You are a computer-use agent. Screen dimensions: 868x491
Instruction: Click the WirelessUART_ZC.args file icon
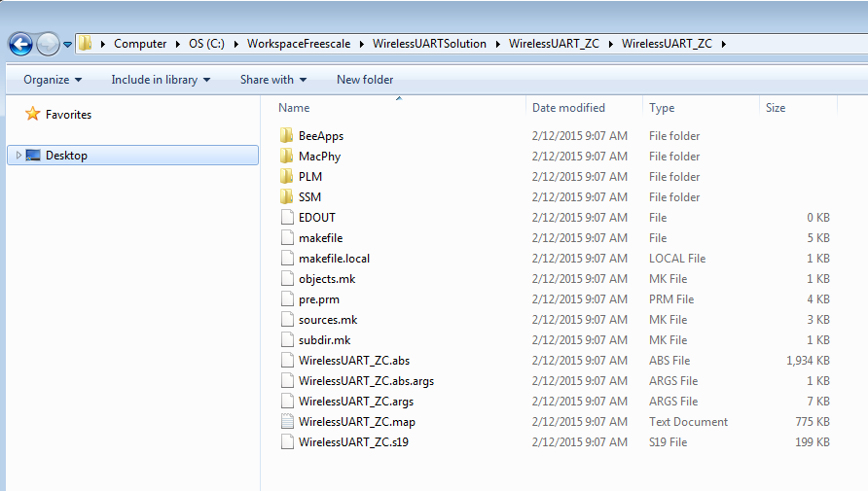(287, 402)
